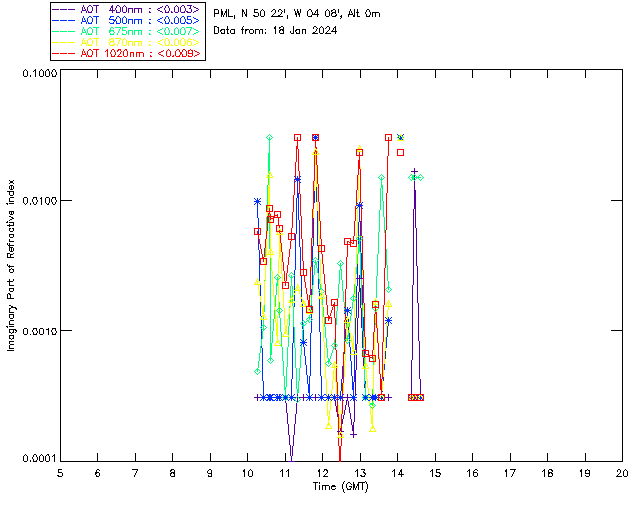The image size is (640, 512).
Task: Click the x-axis tick label 9
Action: point(210,473)
